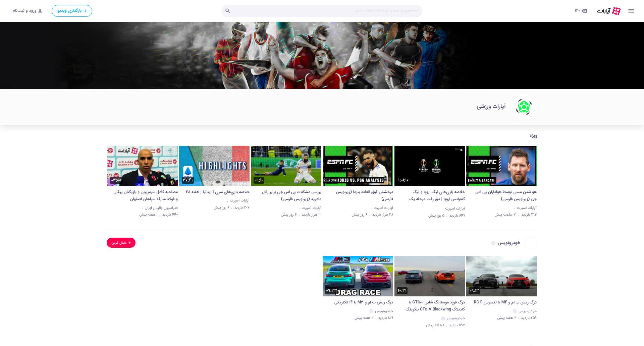Open the Aparat Sport channel avatar

coord(524,107)
